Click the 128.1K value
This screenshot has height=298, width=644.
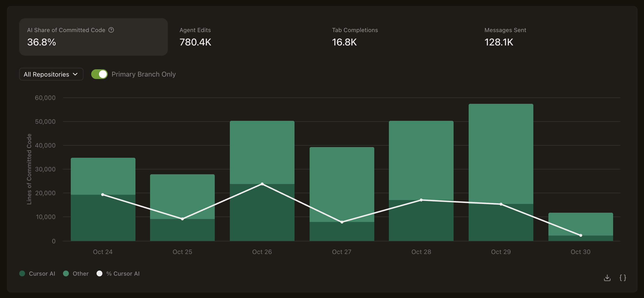pos(499,42)
